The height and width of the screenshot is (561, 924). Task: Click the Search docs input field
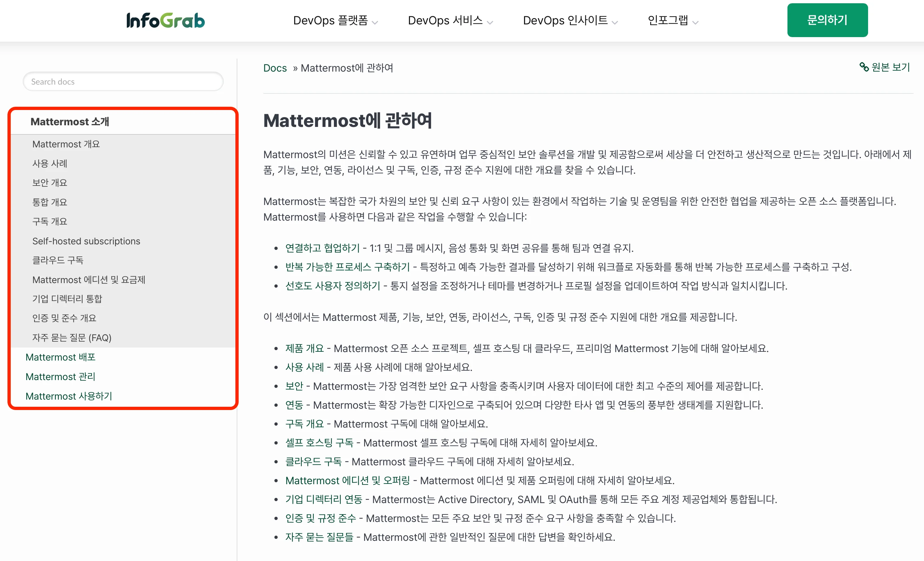(x=123, y=81)
